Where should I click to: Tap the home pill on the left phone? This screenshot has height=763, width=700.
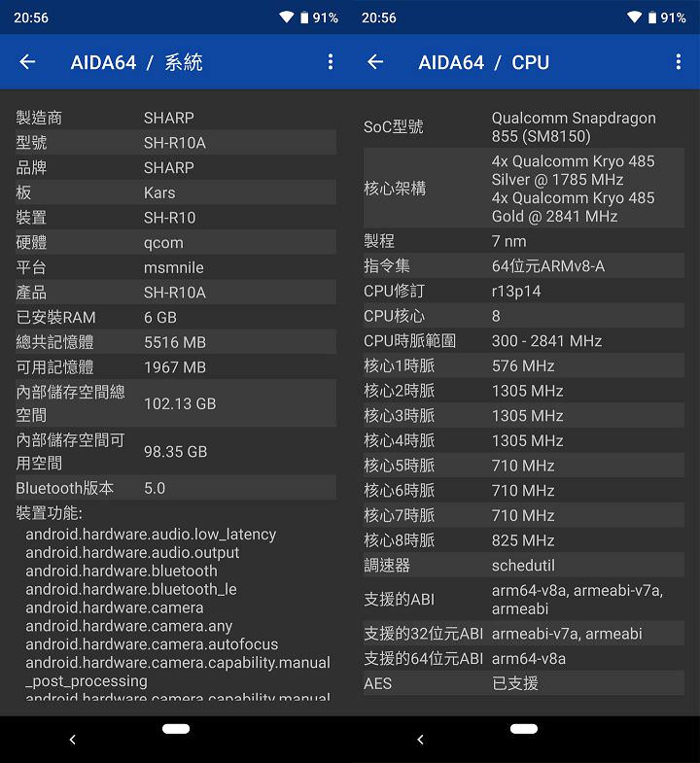(176, 728)
